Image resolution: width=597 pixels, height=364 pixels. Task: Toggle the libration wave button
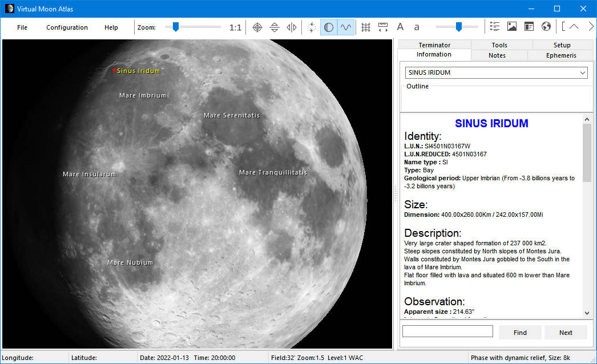click(346, 27)
